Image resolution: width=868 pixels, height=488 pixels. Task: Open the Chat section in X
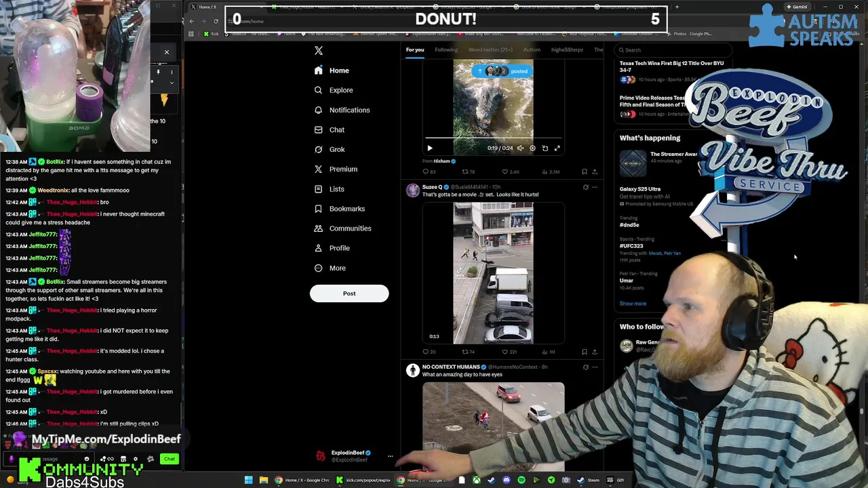click(330, 129)
